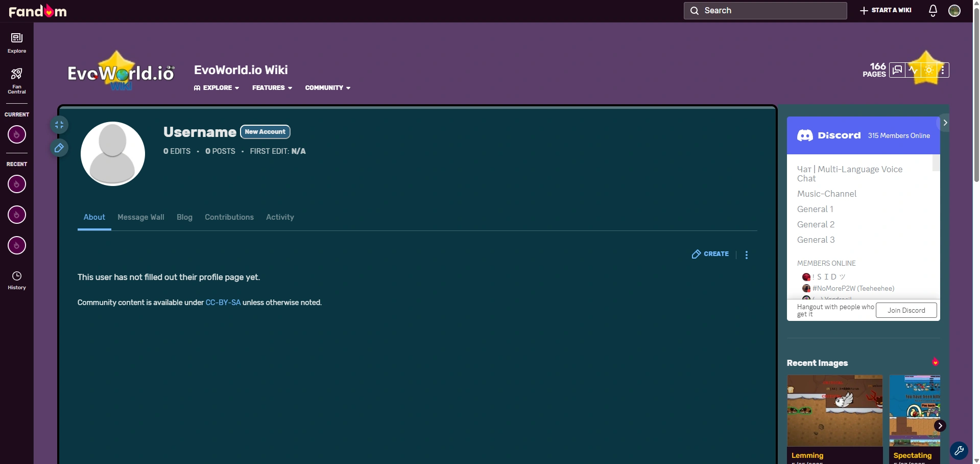Click the Fandom logo

click(37, 10)
